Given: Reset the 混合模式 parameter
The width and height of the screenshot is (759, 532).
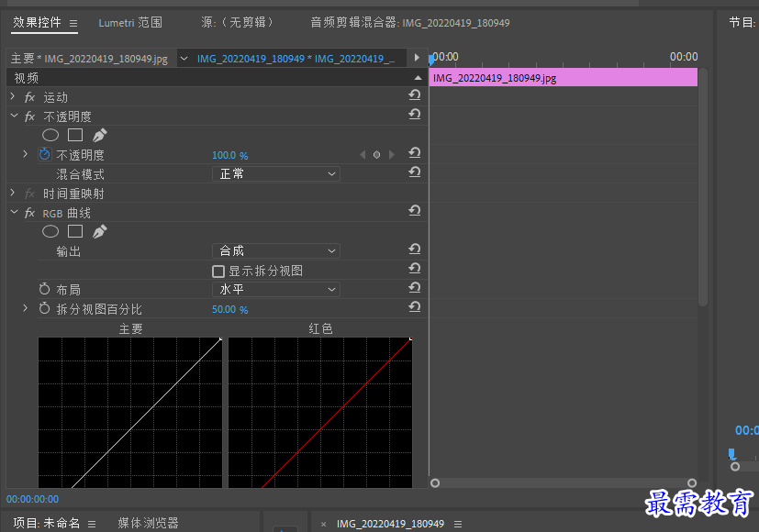Looking at the screenshot, I should 414,172.
